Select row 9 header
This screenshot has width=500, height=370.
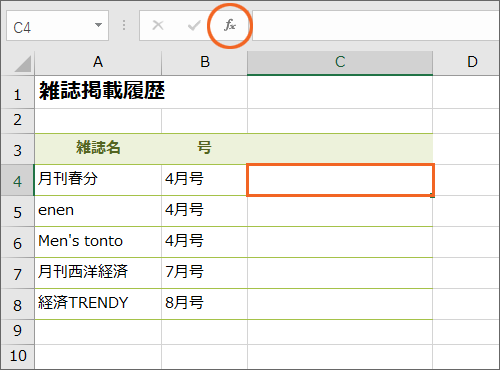17,332
